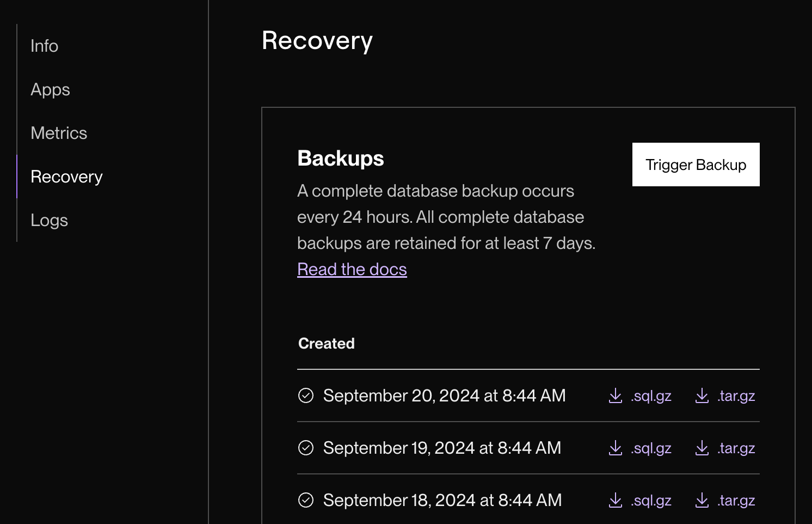Open the backup documentation via Read the docs

coord(352,269)
